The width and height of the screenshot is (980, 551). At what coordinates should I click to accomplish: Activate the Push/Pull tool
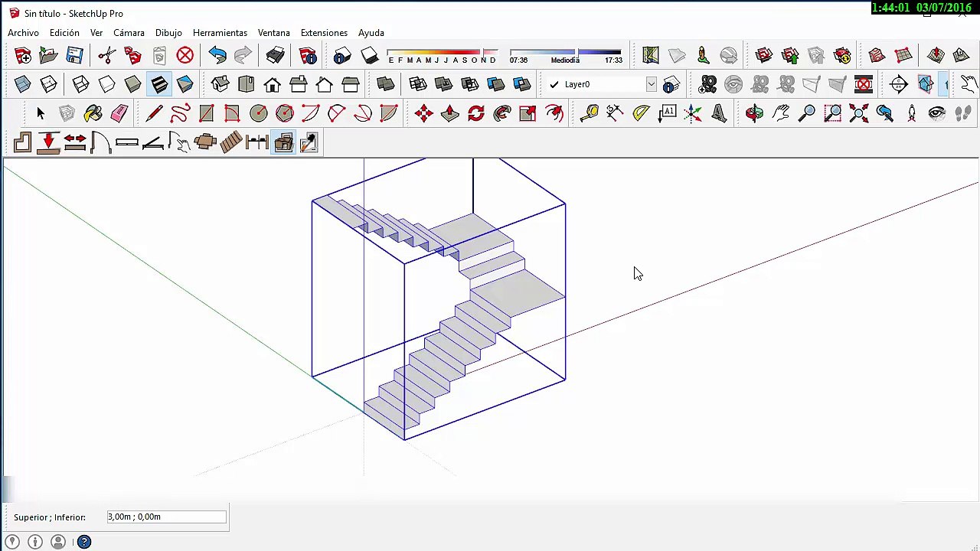[449, 113]
